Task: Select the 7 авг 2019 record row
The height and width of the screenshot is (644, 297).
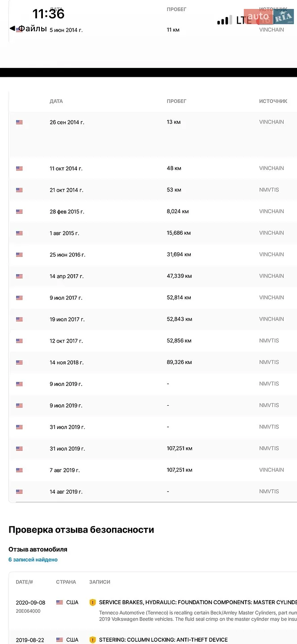Action: [x=153, y=470]
